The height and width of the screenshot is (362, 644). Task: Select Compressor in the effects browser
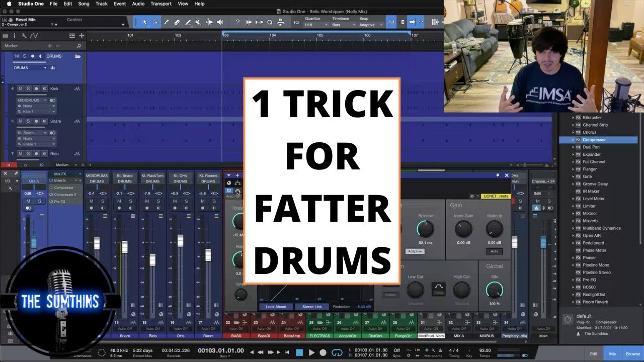coord(594,140)
